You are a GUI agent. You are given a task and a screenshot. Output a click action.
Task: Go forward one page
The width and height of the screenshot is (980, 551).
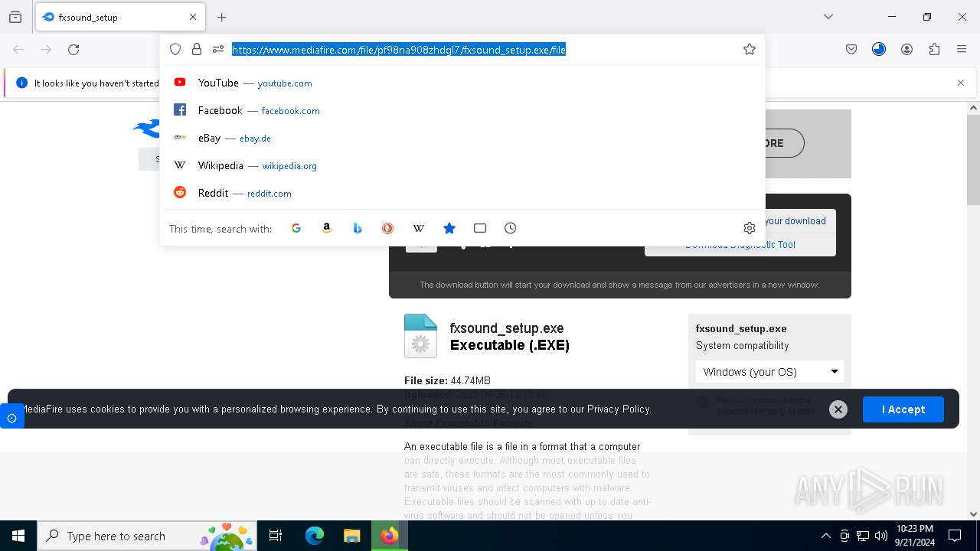(46, 49)
